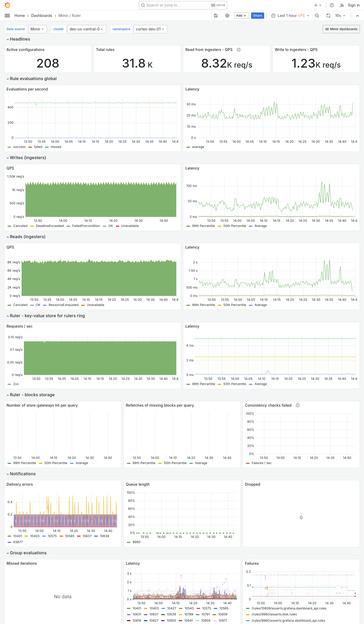Go to Dashboards breadcrumb
364x624 pixels.
coord(42,16)
